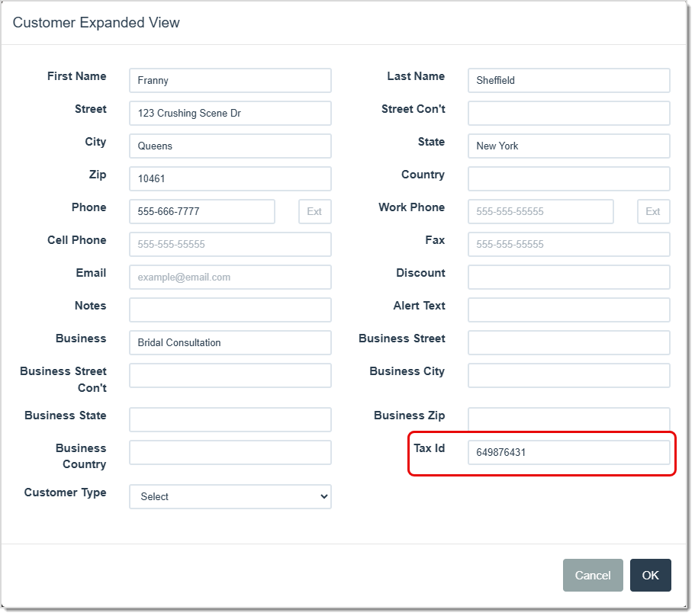Select the Work Phone input field
This screenshot has width=695, height=616.
click(x=540, y=211)
